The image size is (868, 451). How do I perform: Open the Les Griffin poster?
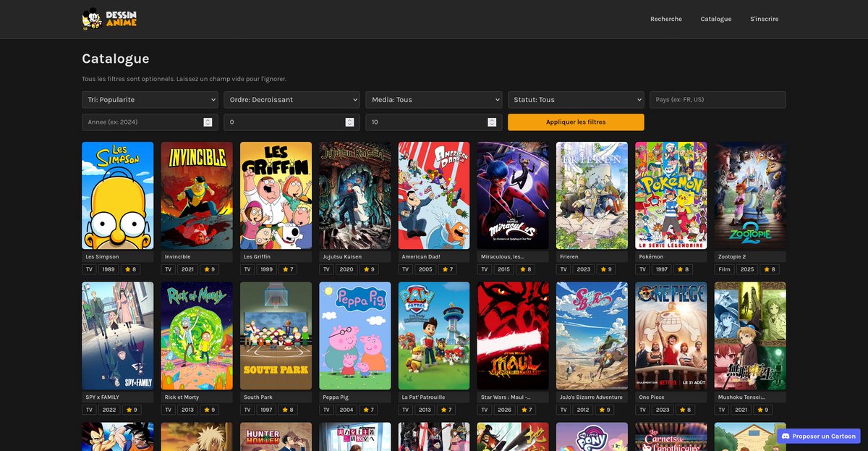(x=276, y=195)
